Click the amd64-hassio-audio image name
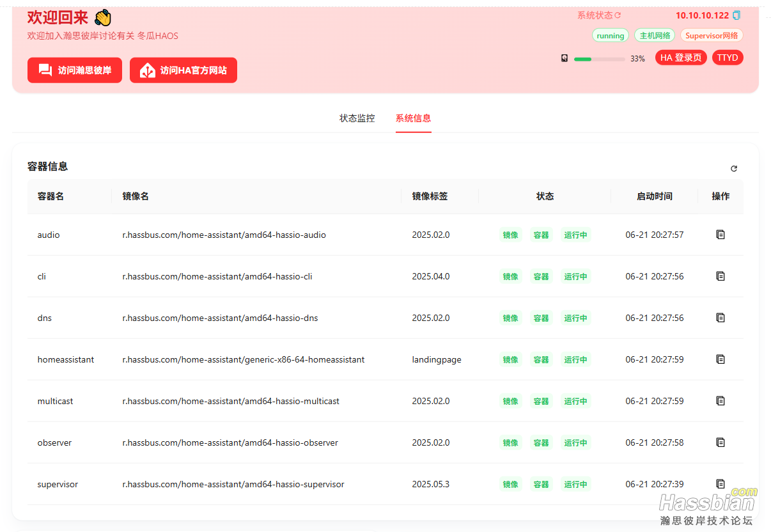The image size is (771, 532). [x=224, y=235]
